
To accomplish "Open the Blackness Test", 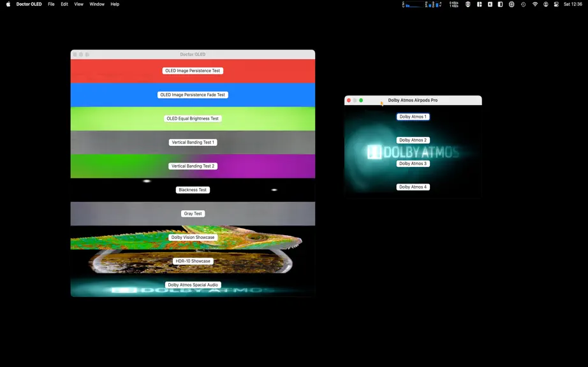I will click(193, 190).
